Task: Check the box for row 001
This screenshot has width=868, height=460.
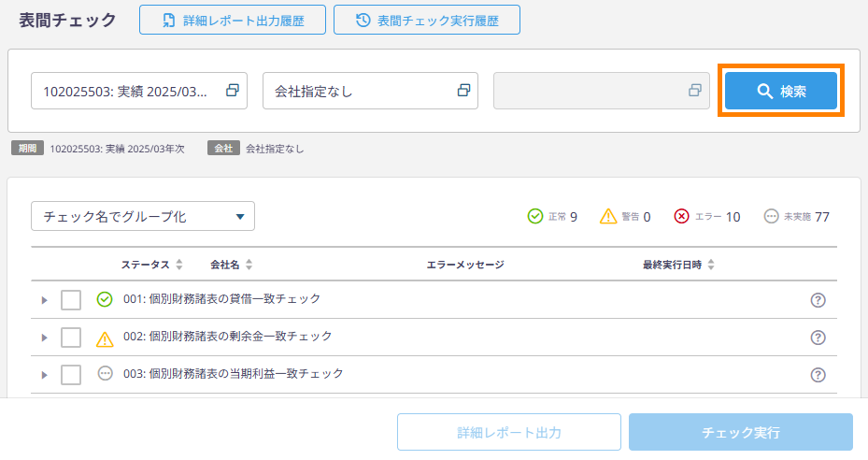Action: [x=71, y=300]
